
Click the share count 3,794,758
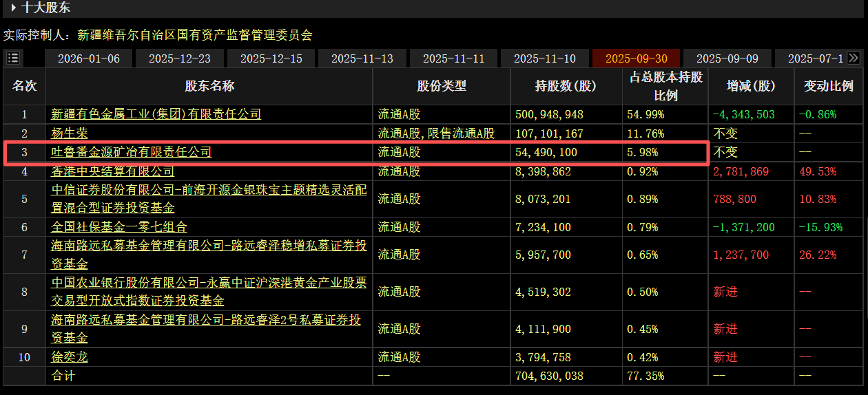click(543, 357)
